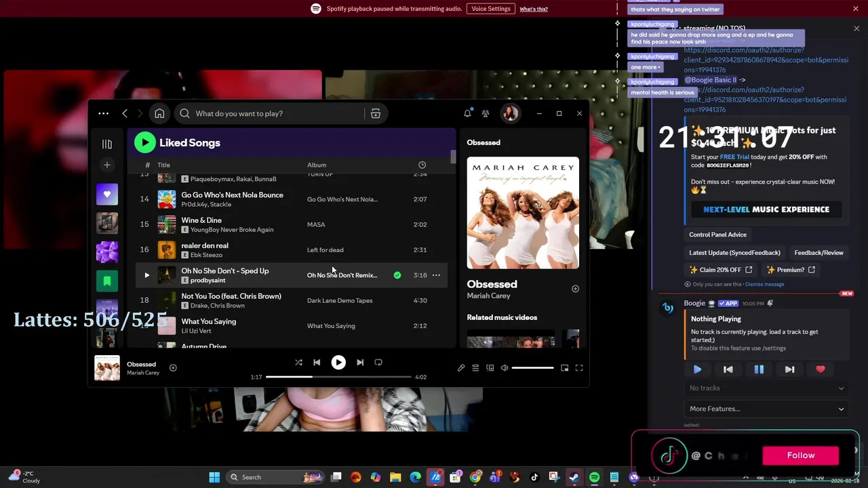Image resolution: width=868 pixels, height=488 pixels.
Task: Mute Spotify with the speaker icon
Action: pos(505,368)
